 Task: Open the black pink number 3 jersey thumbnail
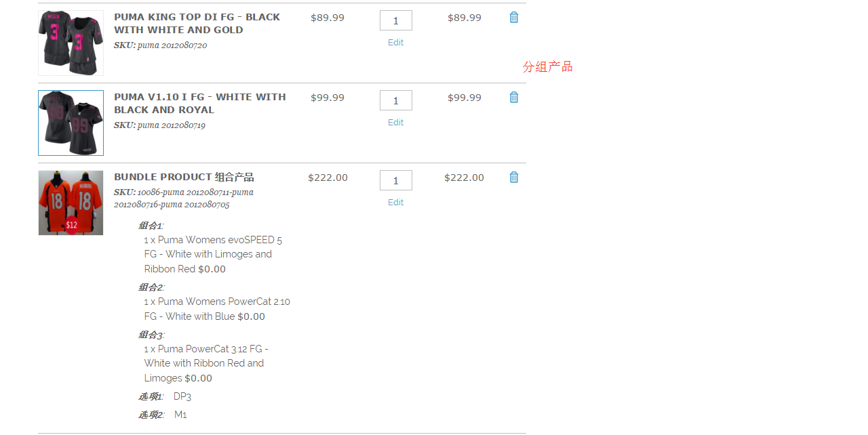(x=71, y=43)
